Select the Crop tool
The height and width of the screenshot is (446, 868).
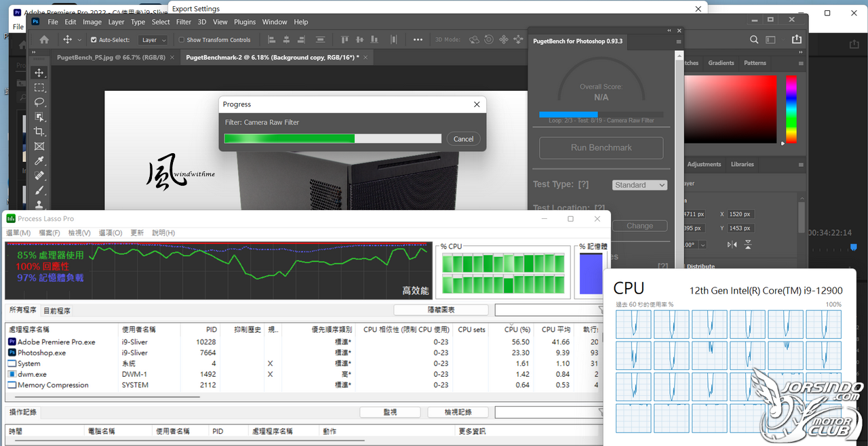pyautogui.click(x=39, y=131)
